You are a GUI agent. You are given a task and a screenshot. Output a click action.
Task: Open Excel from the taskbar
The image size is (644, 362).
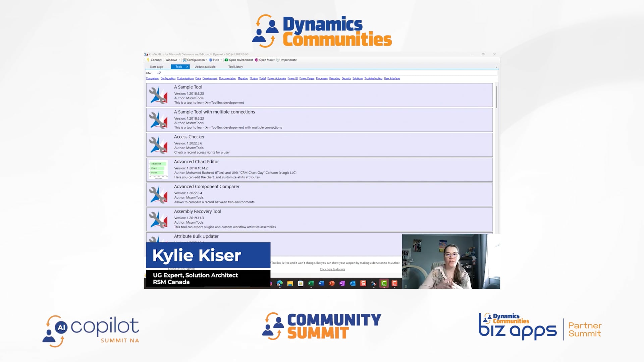[311, 284]
